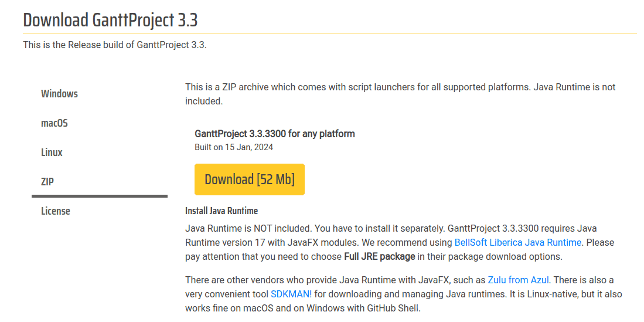Image resolution: width=644 pixels, height=322 pixels.
Task: Click the Download GanttProject 3.3 heading
Action: pyautogui.click(x=110, y=20)
